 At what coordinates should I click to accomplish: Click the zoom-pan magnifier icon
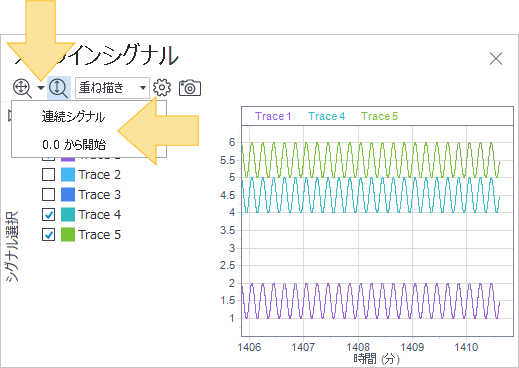click(x=22, y=88)
